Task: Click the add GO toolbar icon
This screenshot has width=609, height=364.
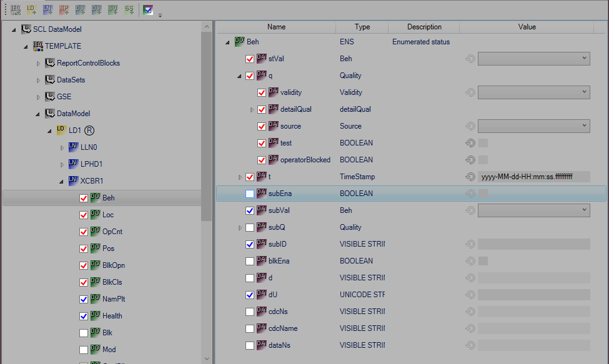Action: pyautogui.click(x=112, y=10)
